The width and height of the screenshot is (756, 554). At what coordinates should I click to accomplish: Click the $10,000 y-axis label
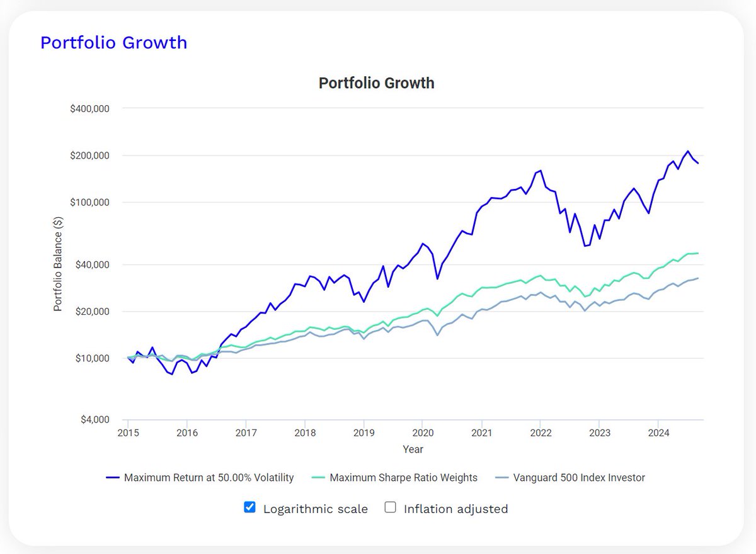[x=93, y=358]
